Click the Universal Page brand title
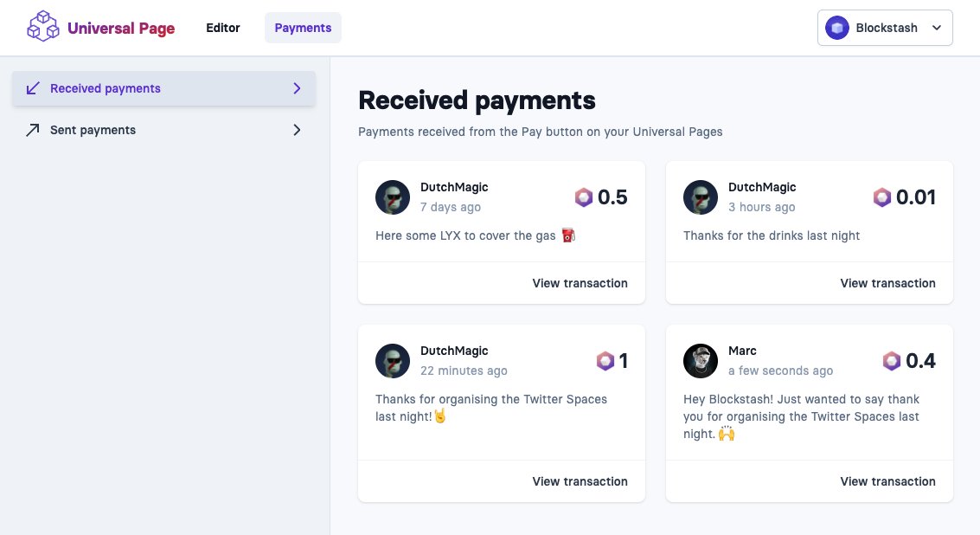 click(121, 29)
